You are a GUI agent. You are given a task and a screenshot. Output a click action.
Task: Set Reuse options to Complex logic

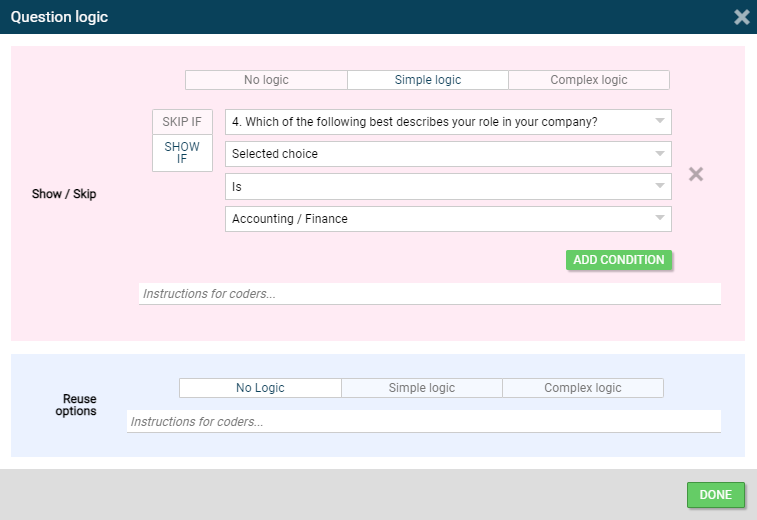coord(582,388)
